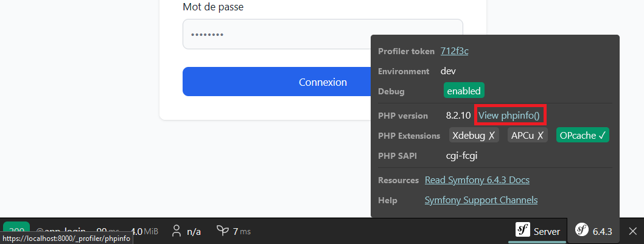Open profiler token 712f3c link
This screenshot has height=244, width=644.
[454, 51]
